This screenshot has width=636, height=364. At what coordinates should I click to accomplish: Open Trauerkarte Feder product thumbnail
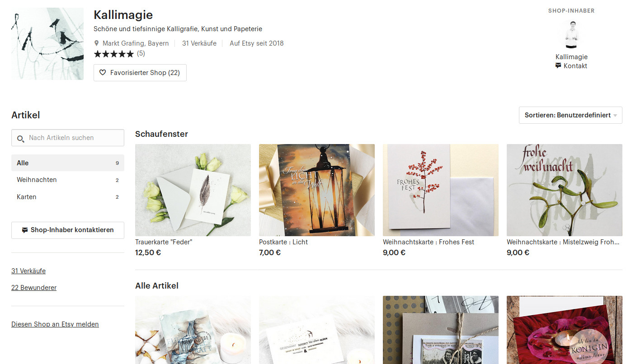coord(193,190)
